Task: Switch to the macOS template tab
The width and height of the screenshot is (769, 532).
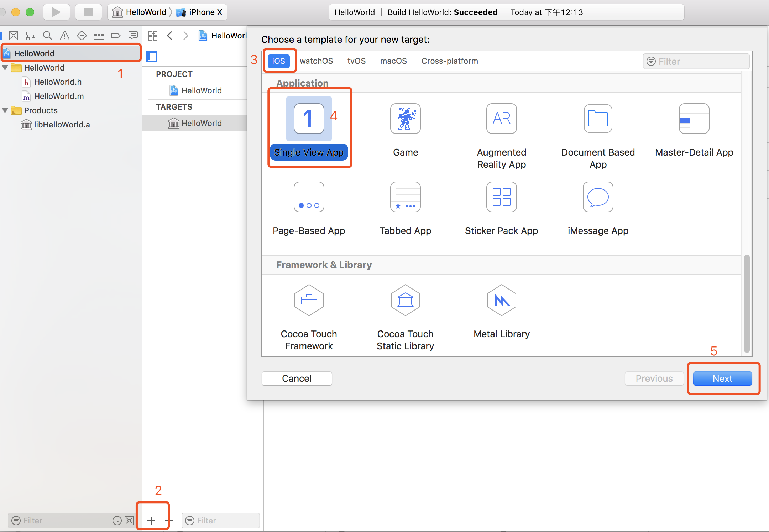Action: (x=393, y=61)
